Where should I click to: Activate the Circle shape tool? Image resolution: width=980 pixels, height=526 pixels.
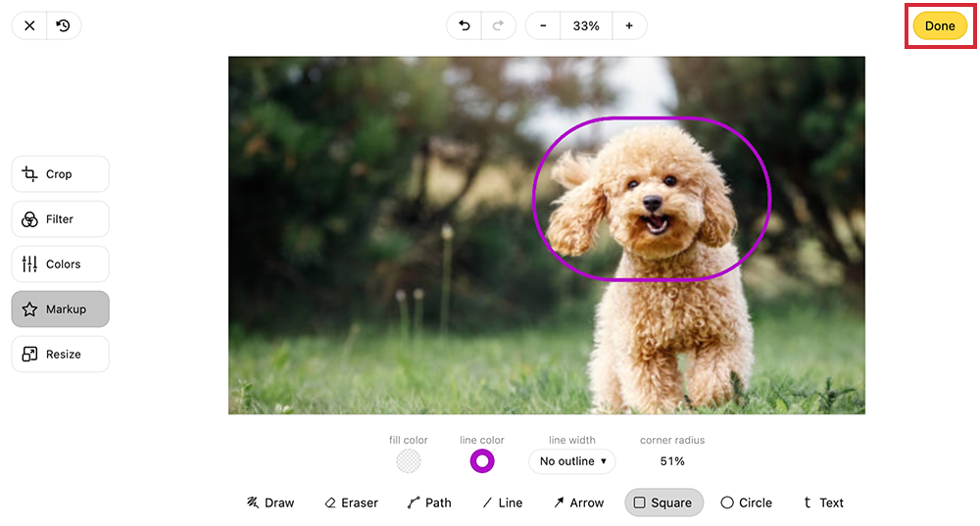click(746, 502)
